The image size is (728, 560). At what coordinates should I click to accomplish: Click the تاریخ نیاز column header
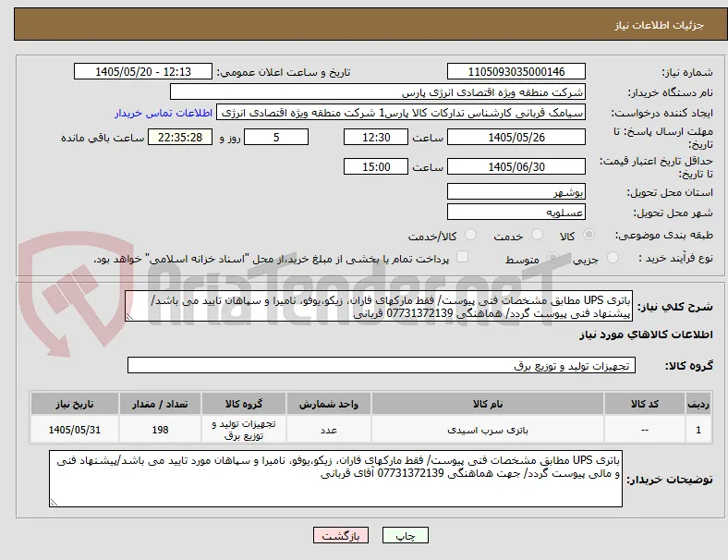(x=74, y=404)
